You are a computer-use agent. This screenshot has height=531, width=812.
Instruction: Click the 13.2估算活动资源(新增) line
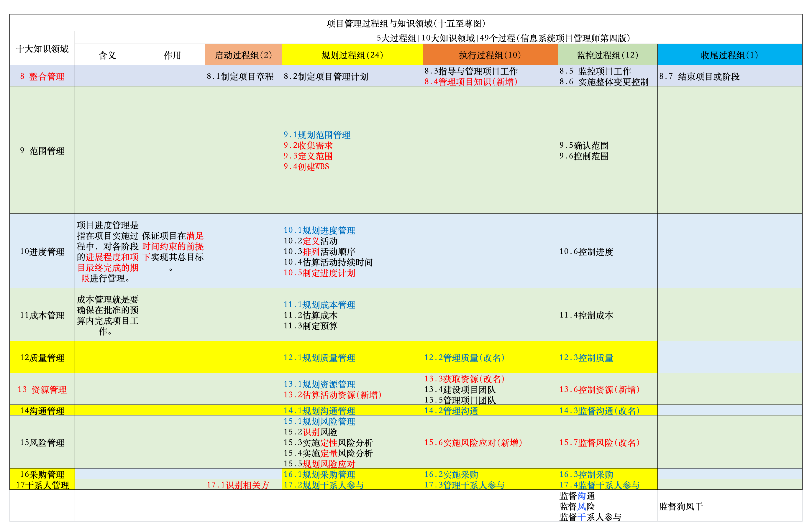[x=333, y=394]
